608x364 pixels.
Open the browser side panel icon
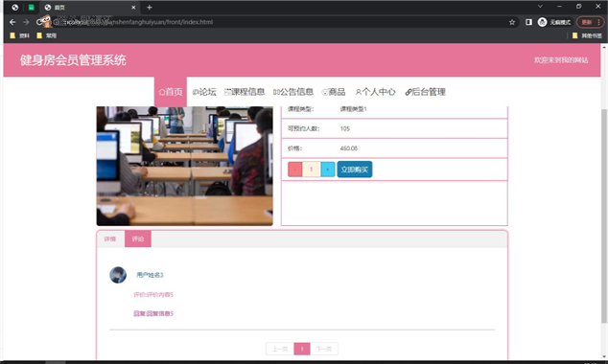pyautogui.click(x=528, y=22)
